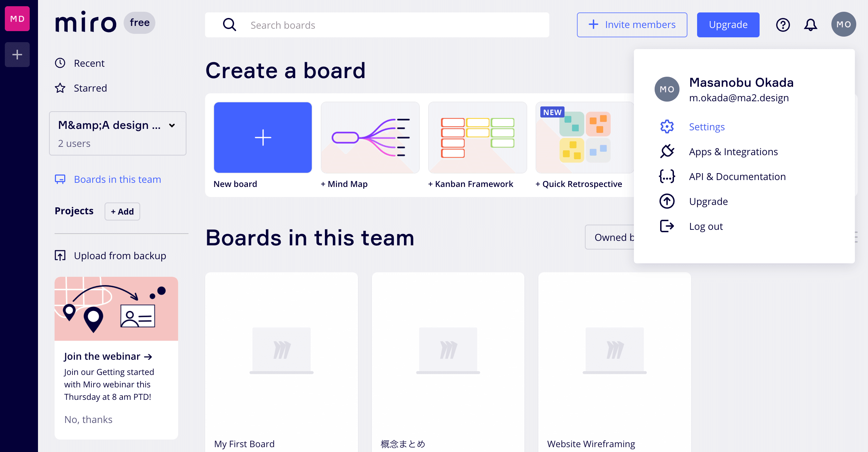Click the Starred boards icon
The image size is (868, 452).
pyautogui.click(x=60, y=88)
